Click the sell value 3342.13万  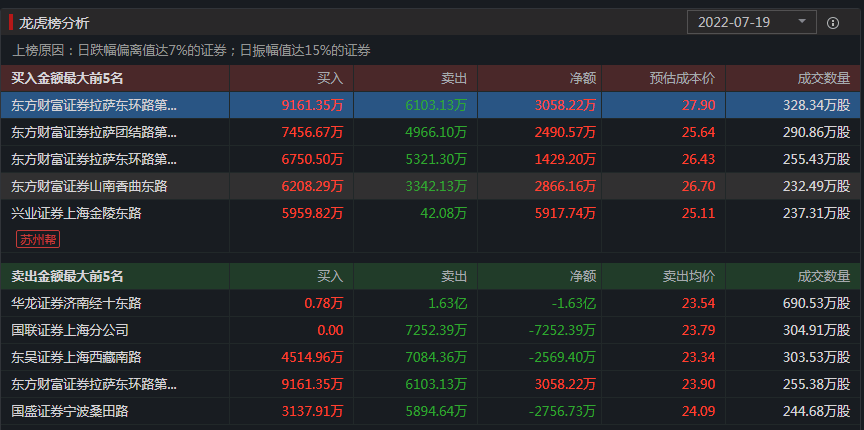[x=436, y=186]
